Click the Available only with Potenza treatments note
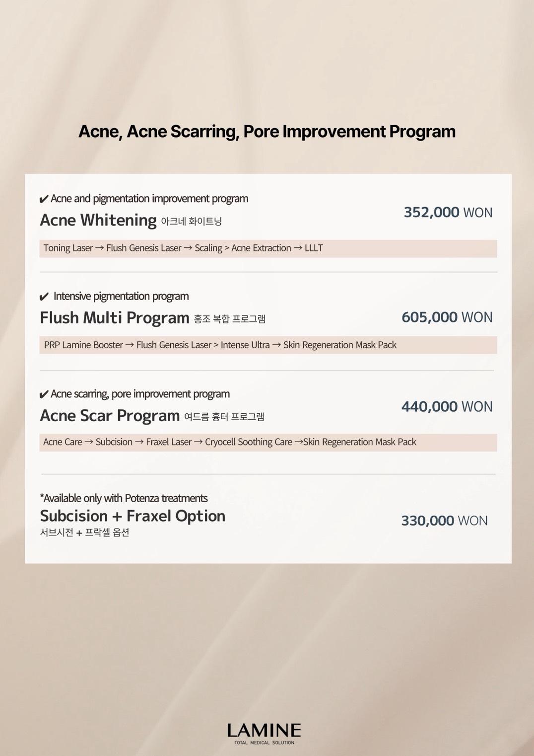The width and height of the screenshot is (534, 756). [124, 498]
